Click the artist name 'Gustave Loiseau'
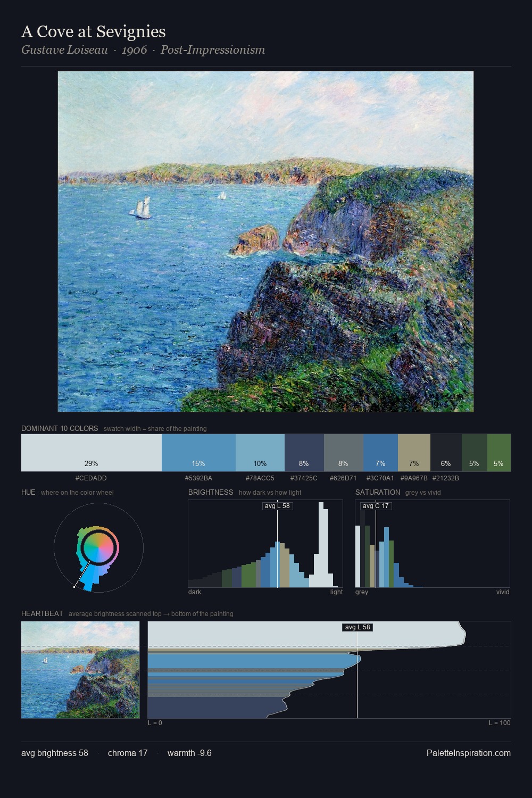532x798 pixels. click(64, 50)
